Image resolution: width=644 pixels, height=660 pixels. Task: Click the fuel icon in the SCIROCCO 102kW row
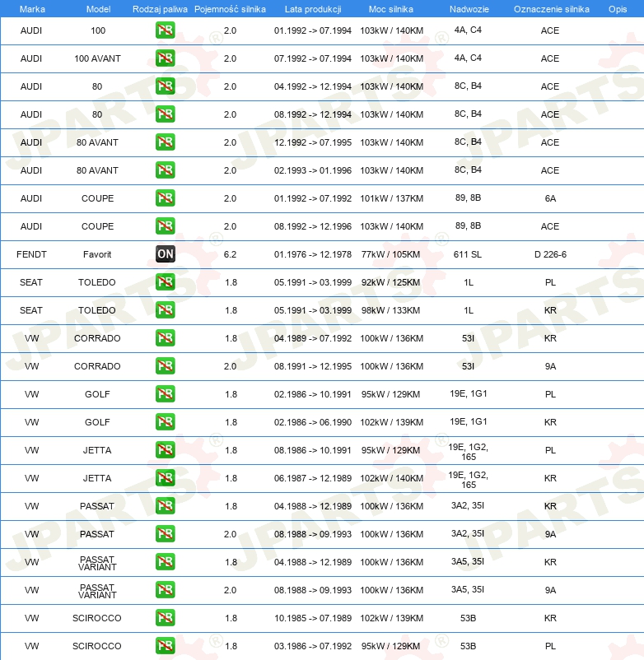click(165, 618)
